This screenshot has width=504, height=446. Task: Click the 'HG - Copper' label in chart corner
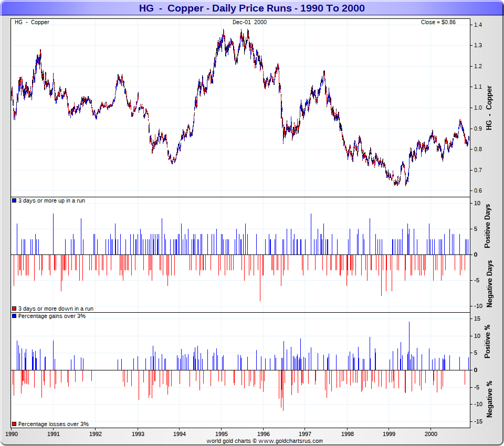[x=32, y=22]
